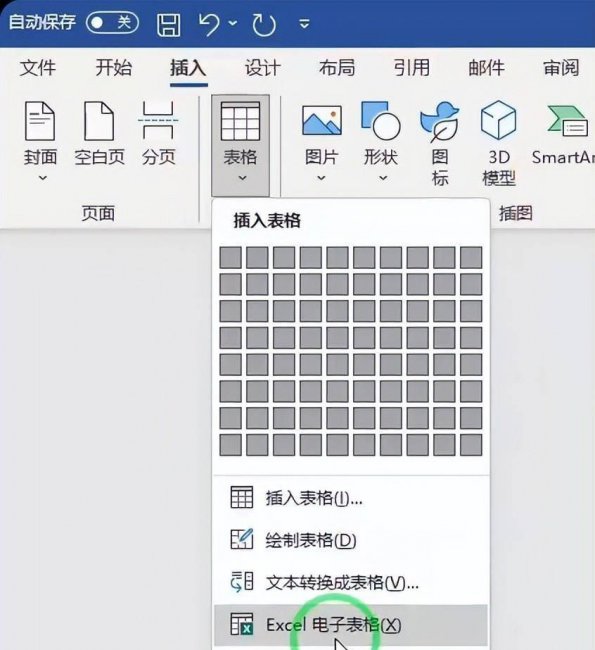The image size is (595, 650).
Task: Switch to the 审阅 (Review) tab
Action: coord(561,68)
